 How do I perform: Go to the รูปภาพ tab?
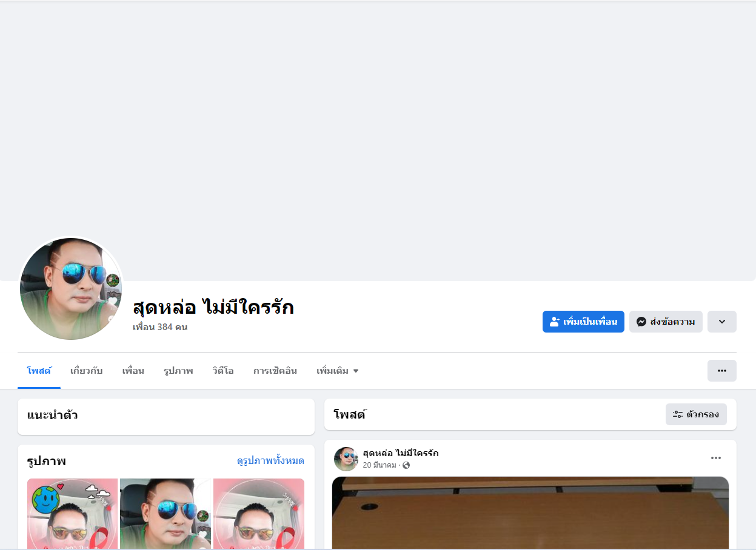click(178, 371)
